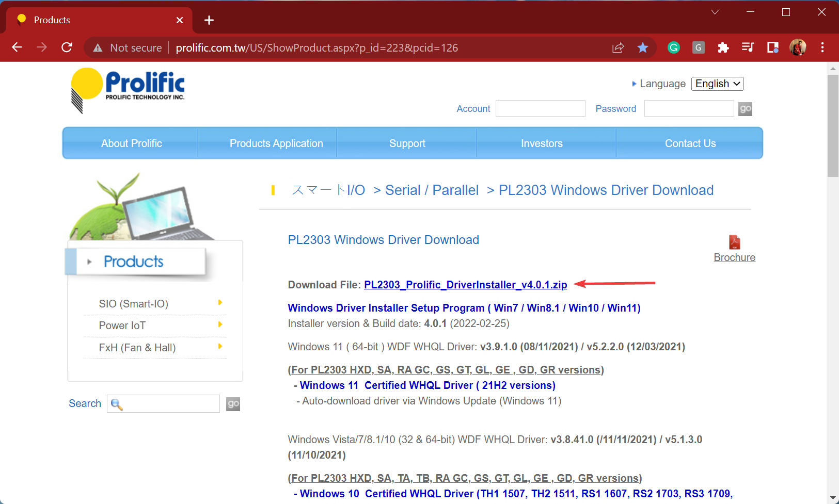Click the browser profile avatar icon
839x504 pixels.
click(x=798, y=47)
